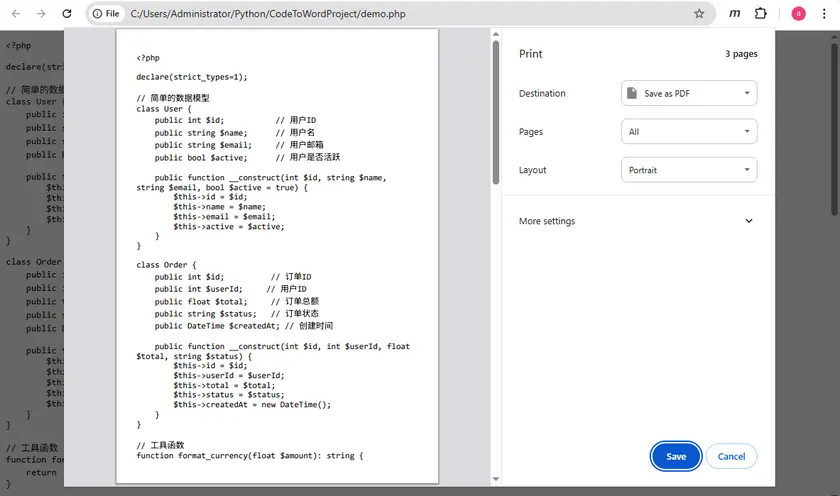Bookmark this page with the star icon
The width and height of the screenshot is (840, 496).
[699, 14]
